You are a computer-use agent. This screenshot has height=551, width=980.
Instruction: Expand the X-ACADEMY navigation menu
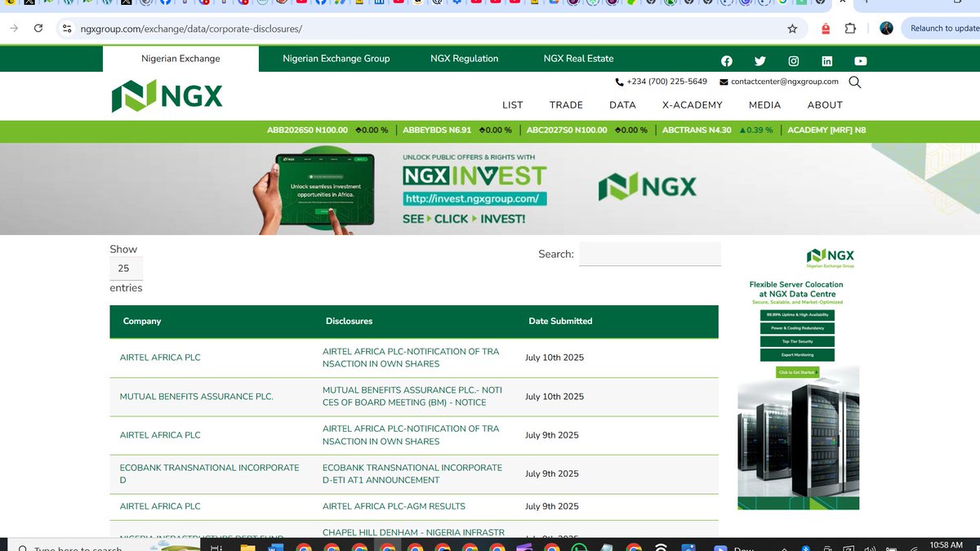click(693, 105)
